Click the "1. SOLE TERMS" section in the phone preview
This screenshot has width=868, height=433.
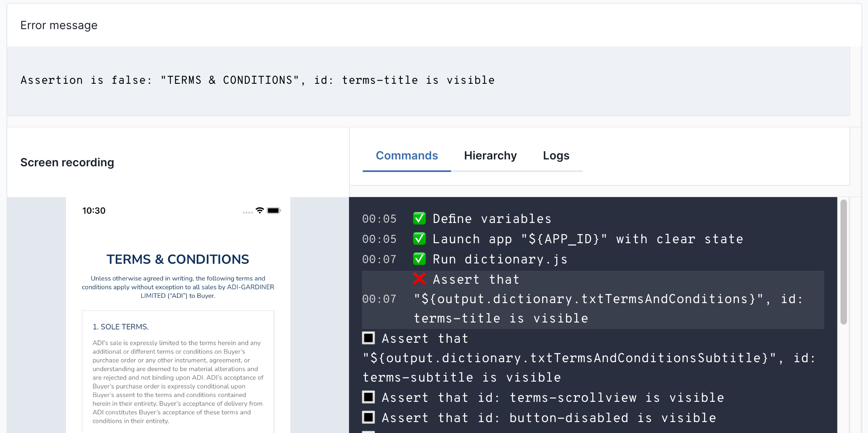click(x=121, y=326)
